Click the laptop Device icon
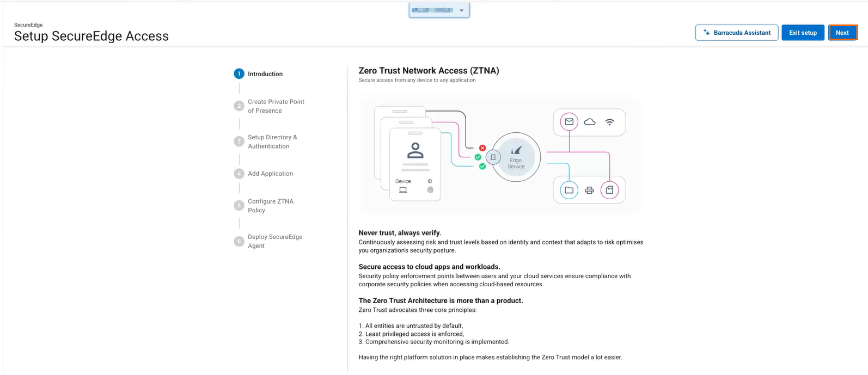The height and width of the screenshot is (375, 868). [x=403, y=190]
